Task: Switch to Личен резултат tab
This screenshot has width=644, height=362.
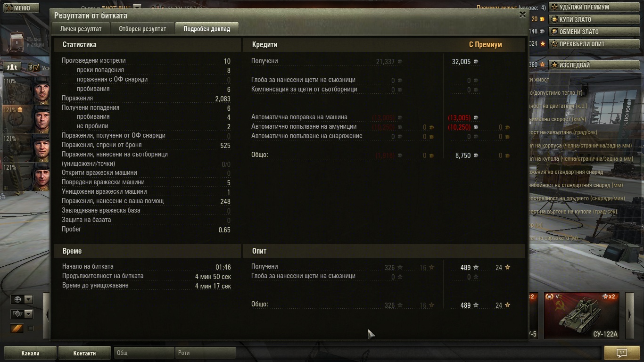Action: 81,29
